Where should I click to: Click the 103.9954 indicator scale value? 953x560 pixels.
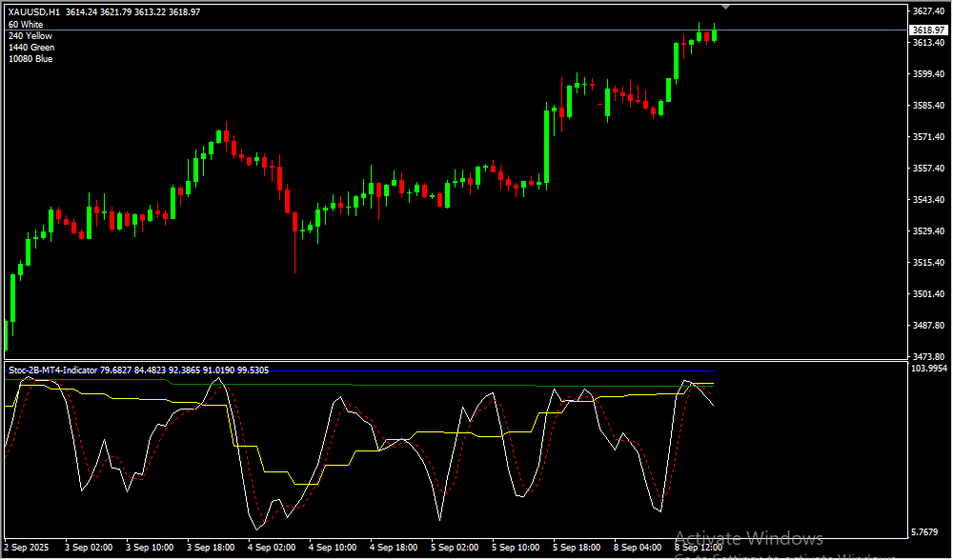click(927, 369)
